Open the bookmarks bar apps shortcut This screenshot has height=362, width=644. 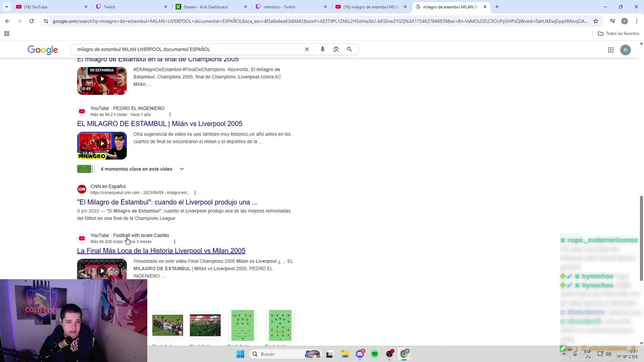(x=7, y=34)
